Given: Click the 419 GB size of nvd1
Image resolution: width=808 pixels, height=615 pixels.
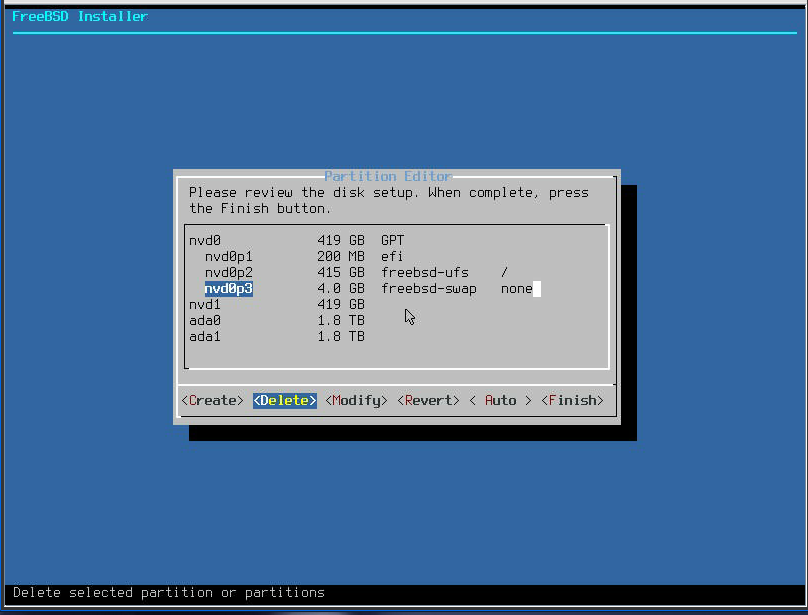Looking at the screenshot, I should click(341, 305).
